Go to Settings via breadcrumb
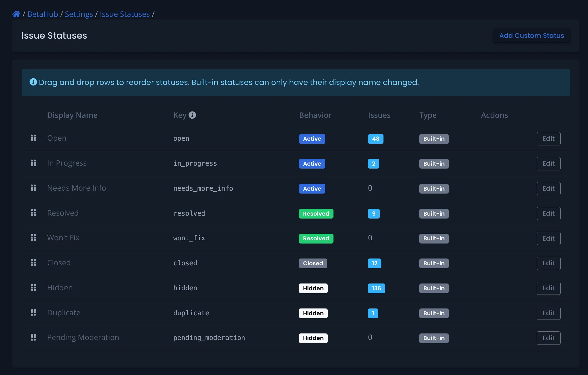Screen dimensions: 588x375 pyautogui.click(x=79, y=14)
